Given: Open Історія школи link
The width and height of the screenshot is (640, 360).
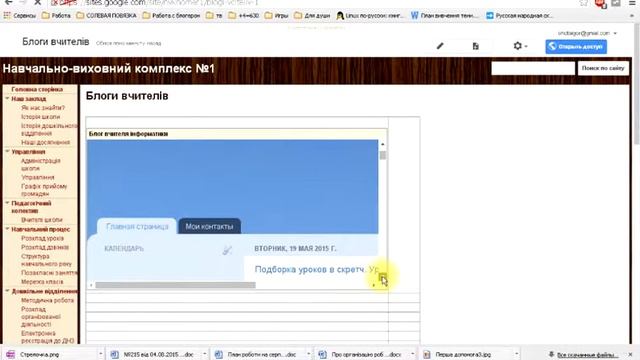Looking at the screenshot, I should point(40,117).
